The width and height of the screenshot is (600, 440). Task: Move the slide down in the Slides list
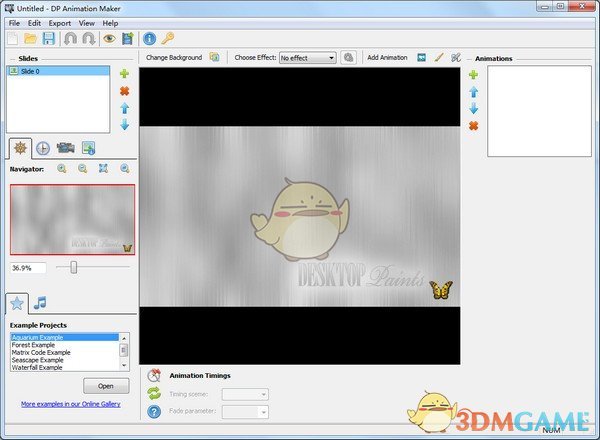(x=124, y=125)
